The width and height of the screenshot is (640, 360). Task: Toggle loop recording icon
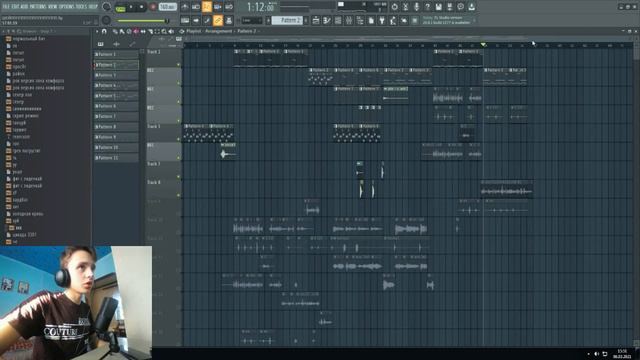(229, 7)
